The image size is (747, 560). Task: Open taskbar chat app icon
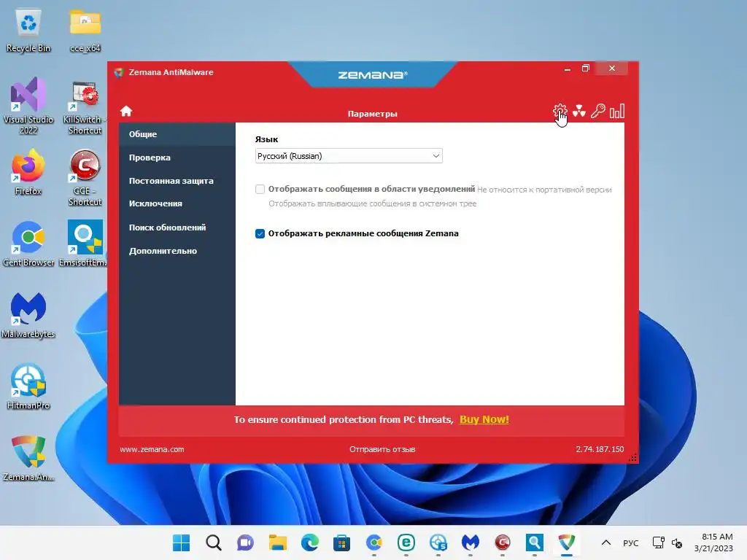tap(245, 542)
